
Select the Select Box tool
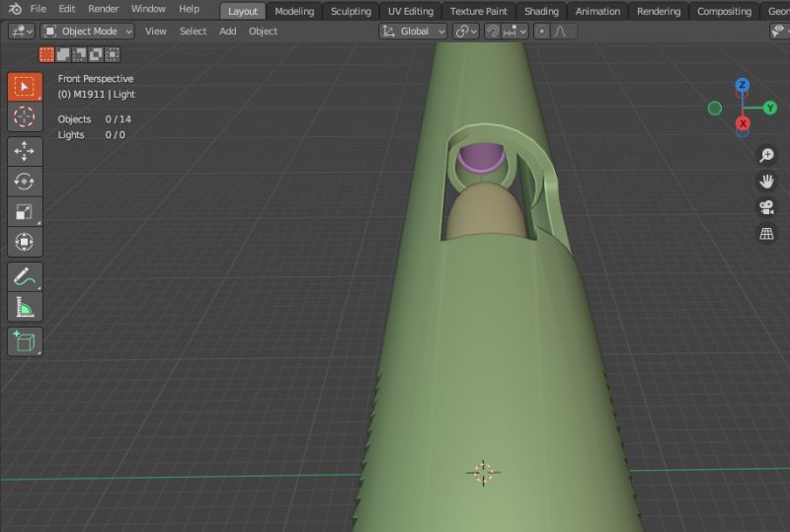point(24,87)
